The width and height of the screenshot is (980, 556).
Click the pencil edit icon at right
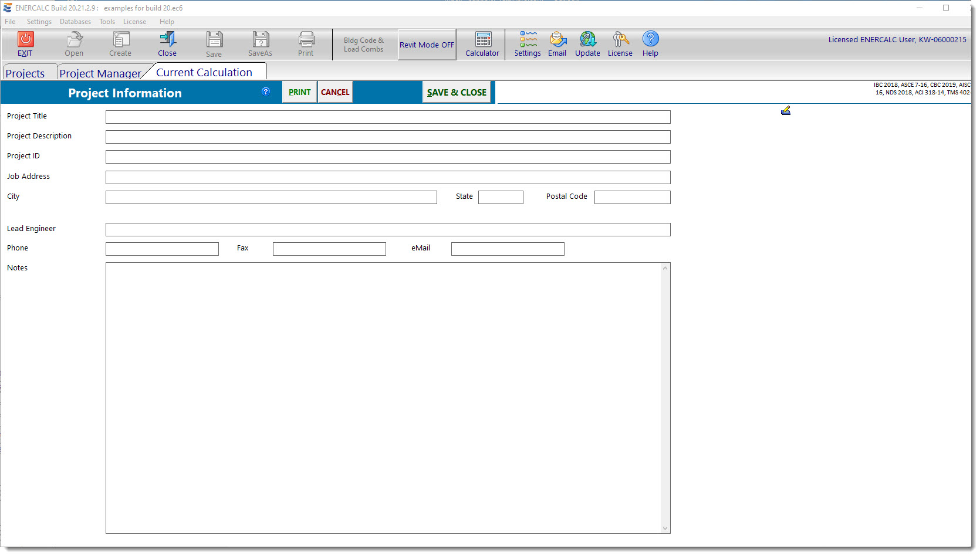786,111
